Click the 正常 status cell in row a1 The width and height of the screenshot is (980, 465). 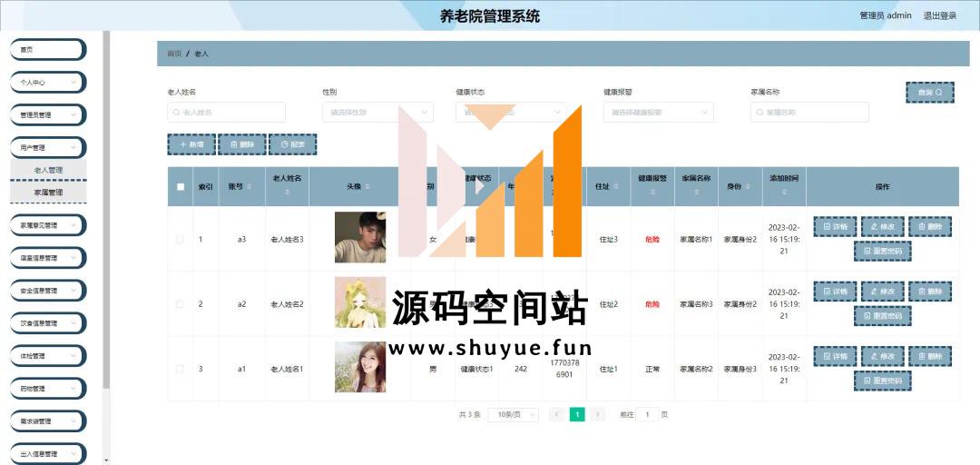pos(652,370)
